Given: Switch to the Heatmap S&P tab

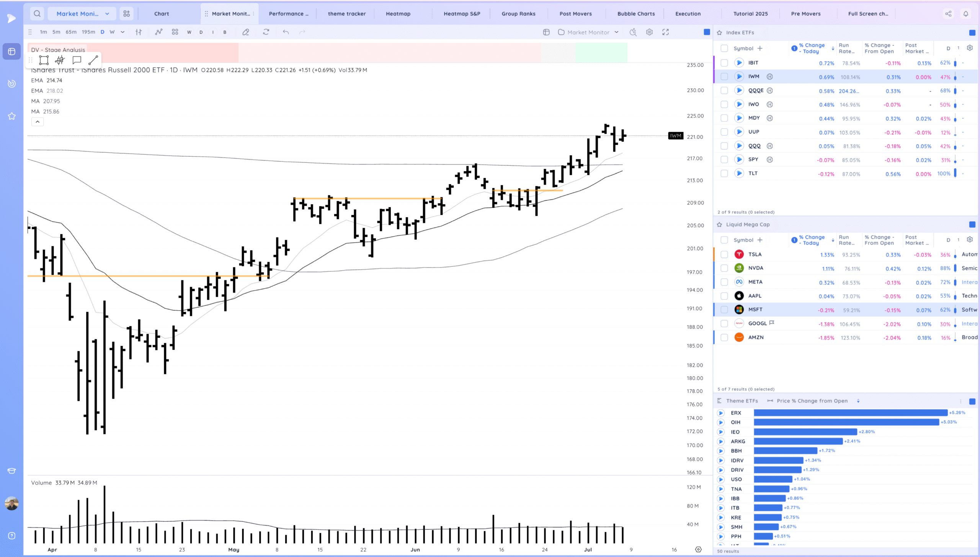Looking at the screenshot, I should [462, 14].
